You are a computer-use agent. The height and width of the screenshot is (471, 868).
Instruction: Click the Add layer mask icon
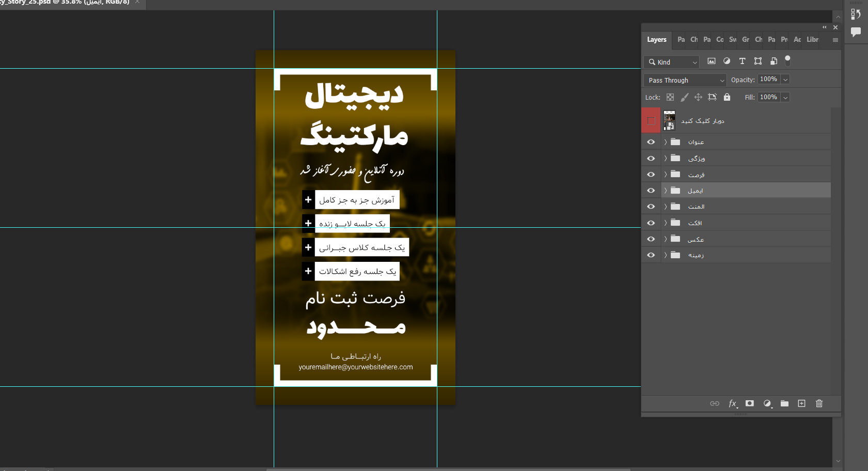tap(750, 403)
